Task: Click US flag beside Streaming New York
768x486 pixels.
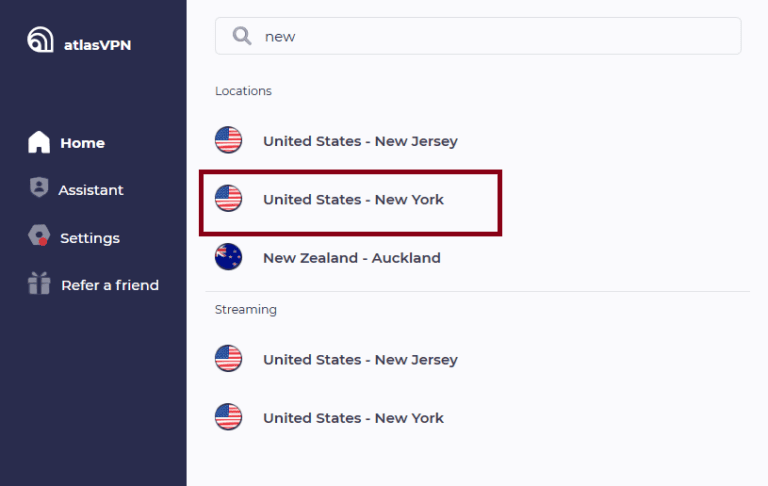Action: coord(229,417)
